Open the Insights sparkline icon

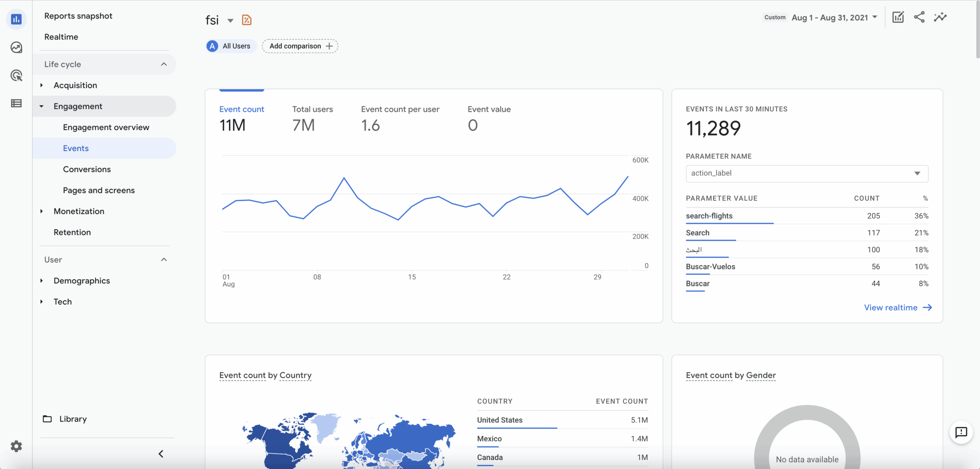pyautogui.click(x=940, y=17)
